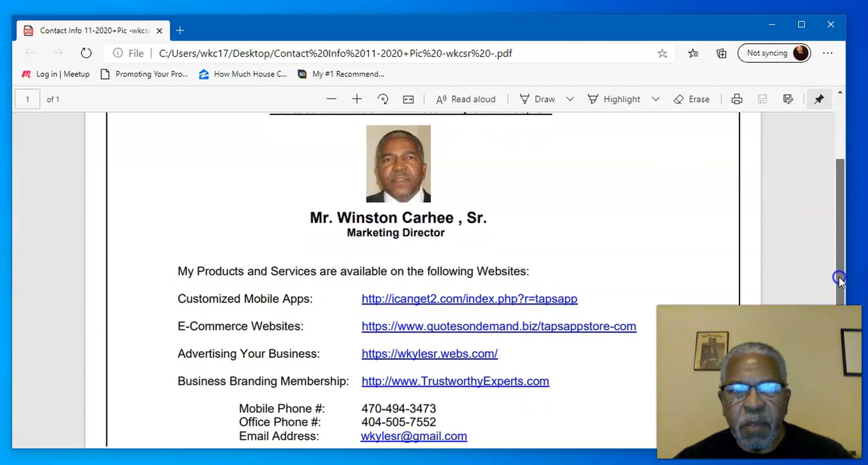Viewport: 868px width, 465px height.
Task: Select the Contact Info PDF tab
Action: (x=93, y=31)
